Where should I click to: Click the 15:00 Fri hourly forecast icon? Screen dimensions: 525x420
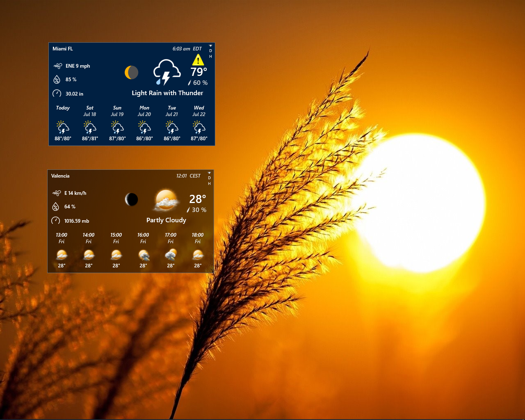click(x=116, y=255)
